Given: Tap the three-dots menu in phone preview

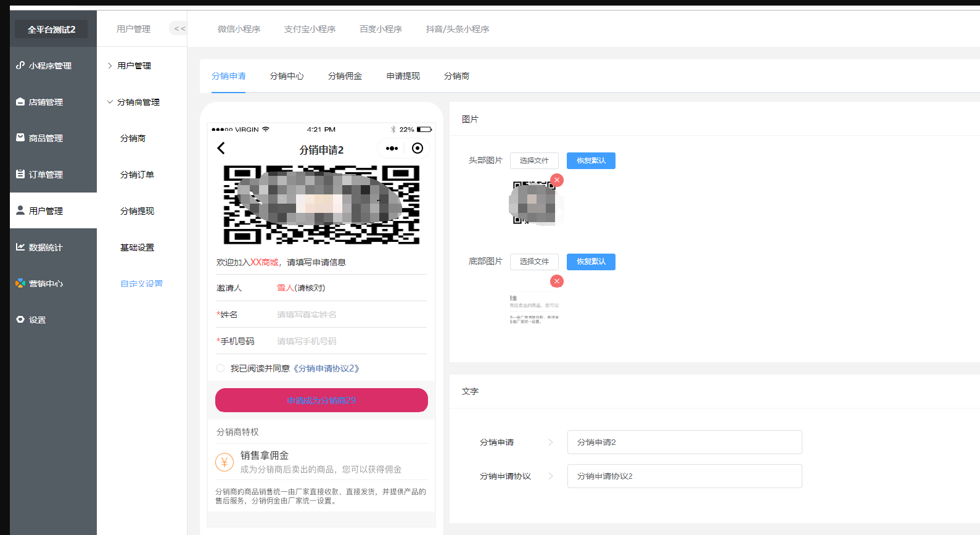Looking at the screenshot, I should [x=392, y=148].
